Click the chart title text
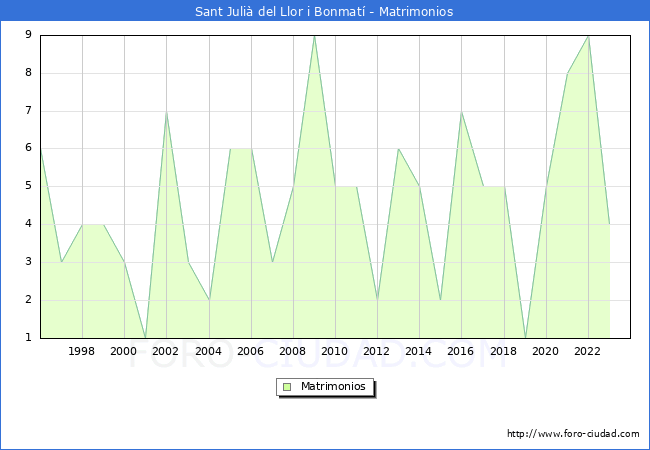The image size is (650, 450). [x=325, y=12]
